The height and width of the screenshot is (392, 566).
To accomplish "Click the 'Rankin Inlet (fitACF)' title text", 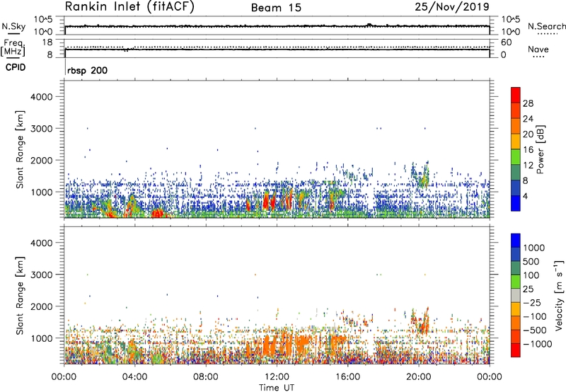I will 129,7.
